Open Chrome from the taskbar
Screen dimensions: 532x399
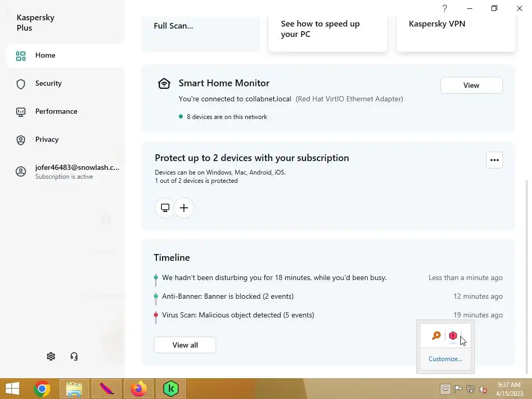coord(42,389)
